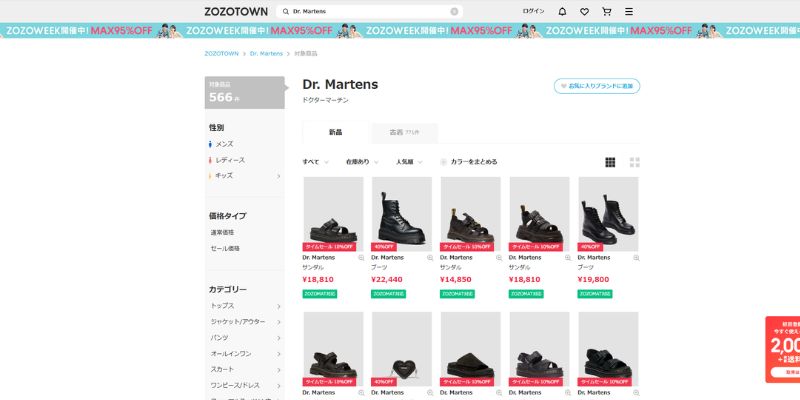
Task: Switch to the 古着 used items tab
Action: point(404,133)
